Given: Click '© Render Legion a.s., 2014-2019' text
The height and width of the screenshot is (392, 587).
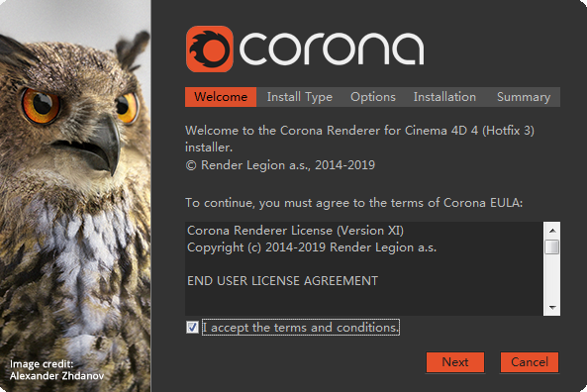Looking at the screenshot, I should pos(280,165).
